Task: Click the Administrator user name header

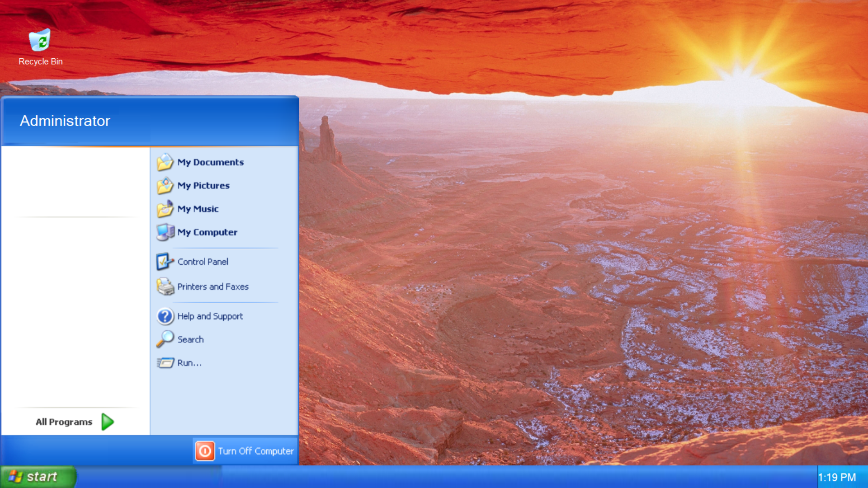Action: tap(65, 121)
